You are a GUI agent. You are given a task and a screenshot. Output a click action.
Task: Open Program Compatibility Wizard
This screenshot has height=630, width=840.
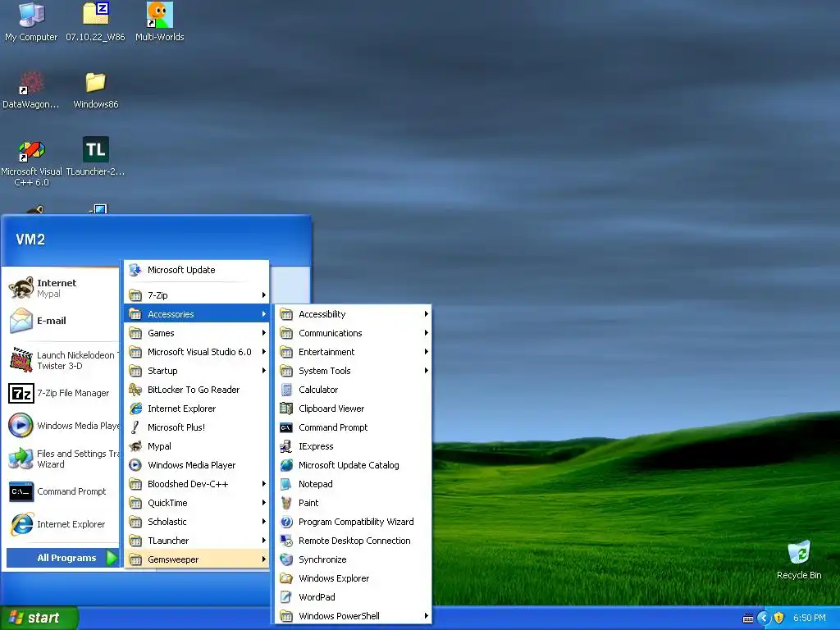[x=353, y=521]
